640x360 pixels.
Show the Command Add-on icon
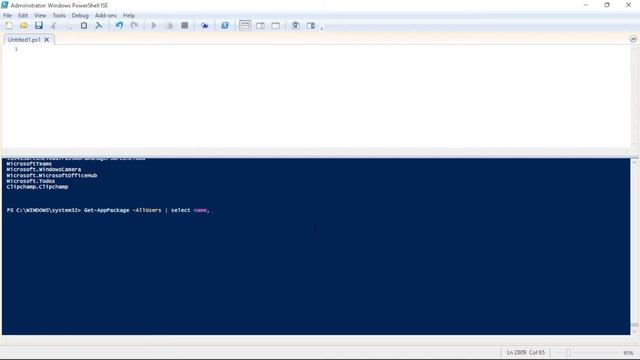(x=311, y=25)
